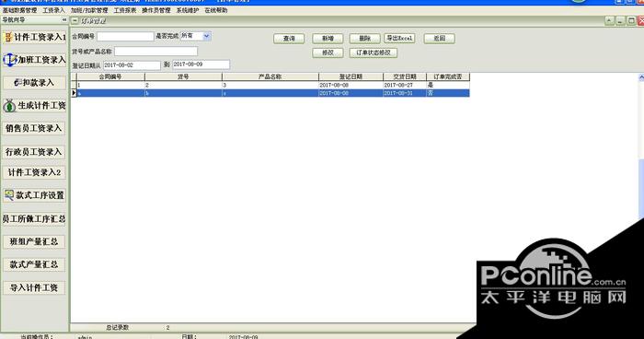644x339 pixels.
Task: Click the 是 cell in first row
Action: click(x=448, y=85)
